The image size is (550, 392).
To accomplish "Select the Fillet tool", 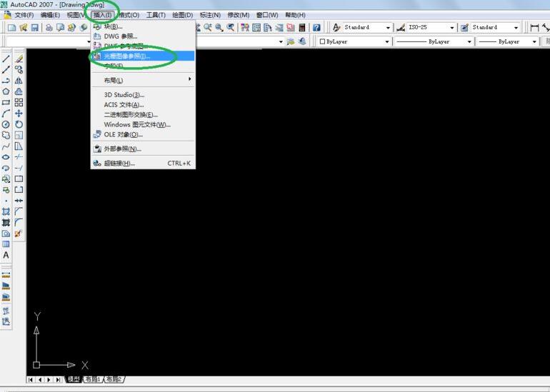I will pyautogui.click(x=19, y=222).
